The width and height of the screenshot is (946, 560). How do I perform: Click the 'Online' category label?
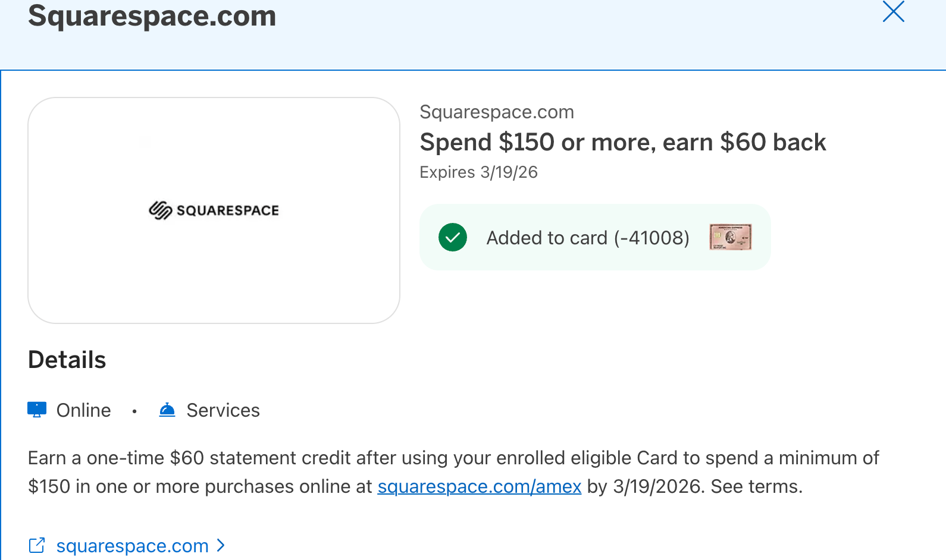[83, 410]
